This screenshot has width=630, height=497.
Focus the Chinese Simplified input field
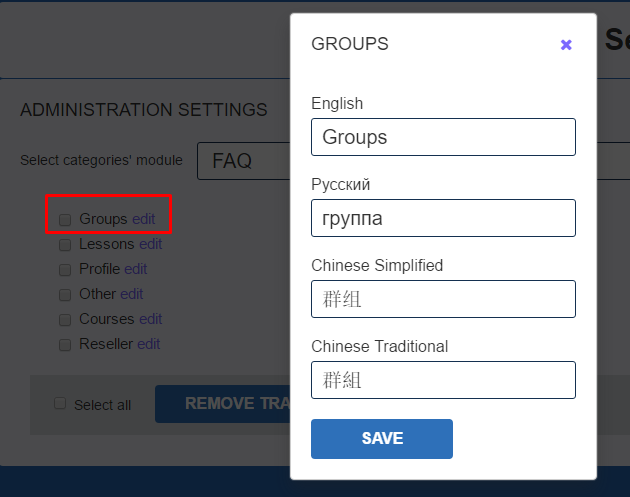pos(443,299)
